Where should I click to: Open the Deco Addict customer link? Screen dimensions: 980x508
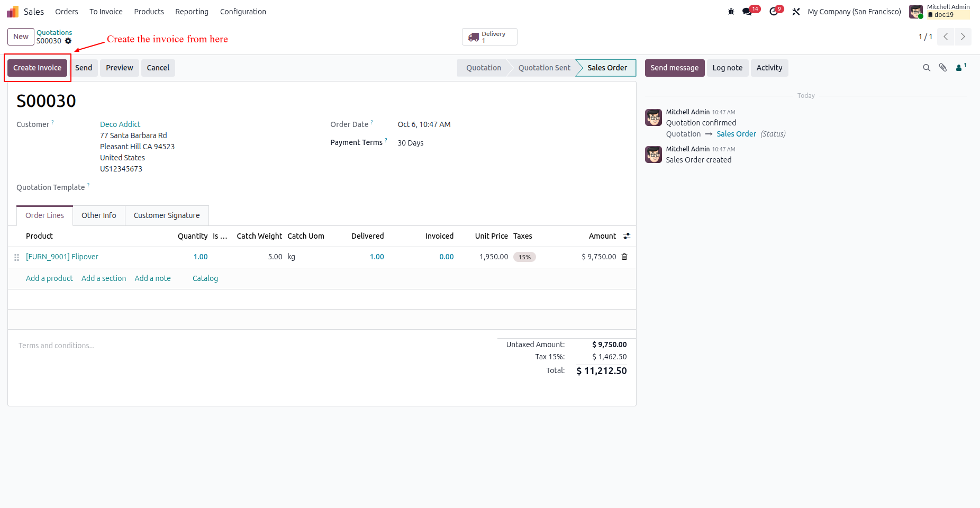point(120,124)
